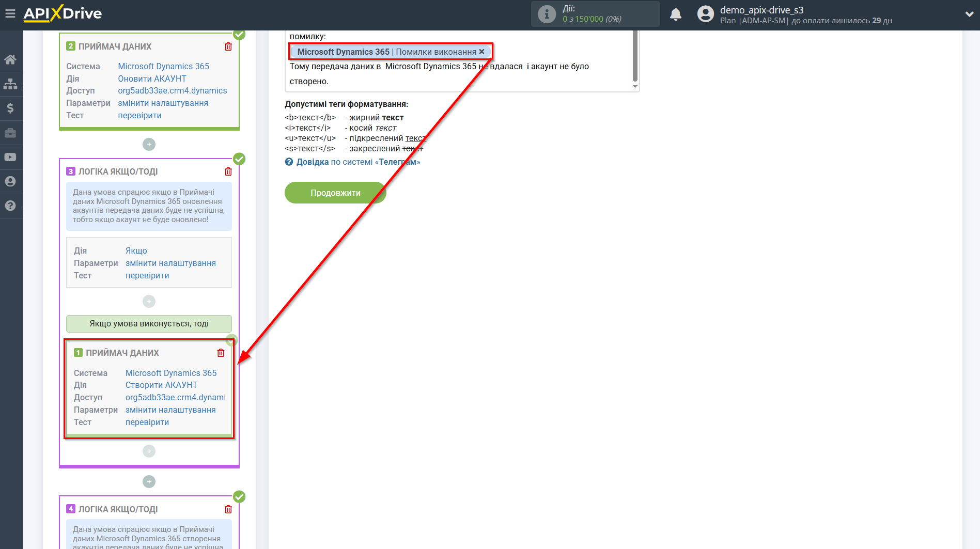Click перевірити in nested receiver
The image size is (980, 549).
[147, 422]
